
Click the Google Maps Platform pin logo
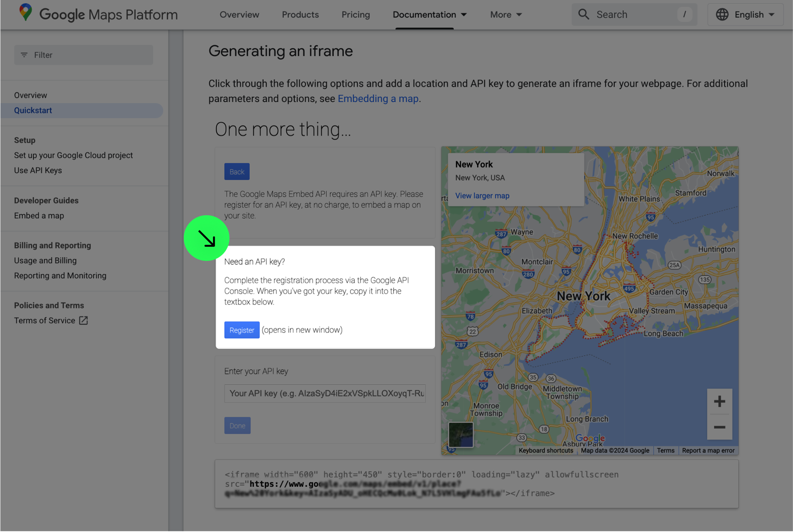click(26, 13)
